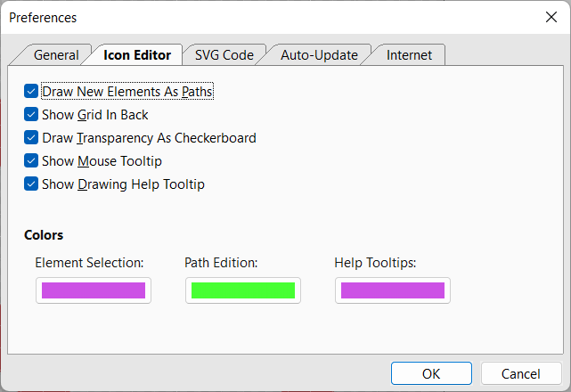Open the Help Tooltips color swatch
The height and width of the screenshot is (392, 571).
coord(393,290)
